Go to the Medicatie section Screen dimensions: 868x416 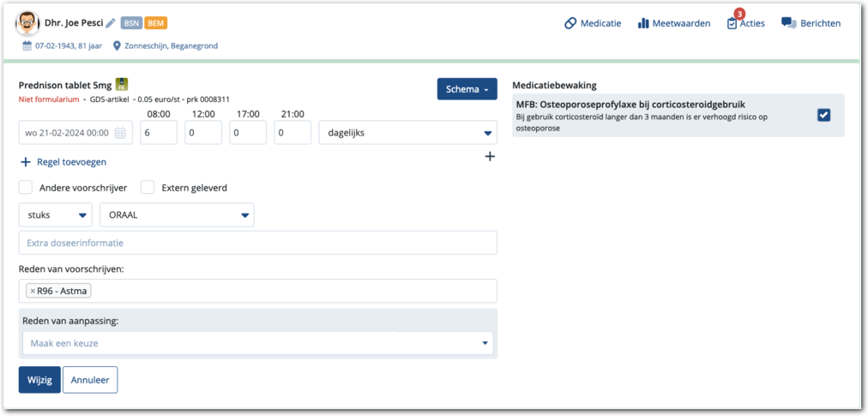click(593, 23)
